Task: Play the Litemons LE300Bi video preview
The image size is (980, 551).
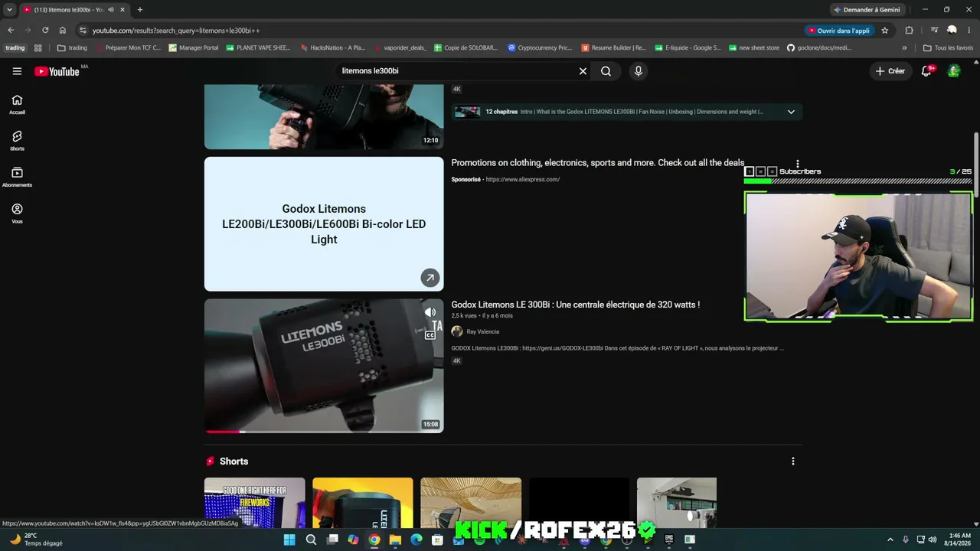Action: pyautogui.click(x=324, y=366)
